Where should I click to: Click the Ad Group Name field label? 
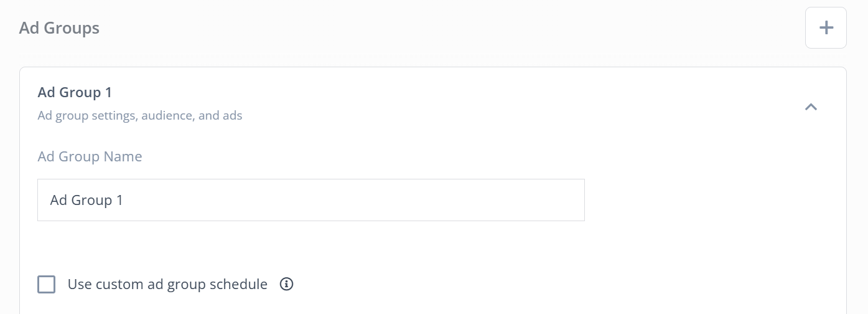tap(90, 156)
